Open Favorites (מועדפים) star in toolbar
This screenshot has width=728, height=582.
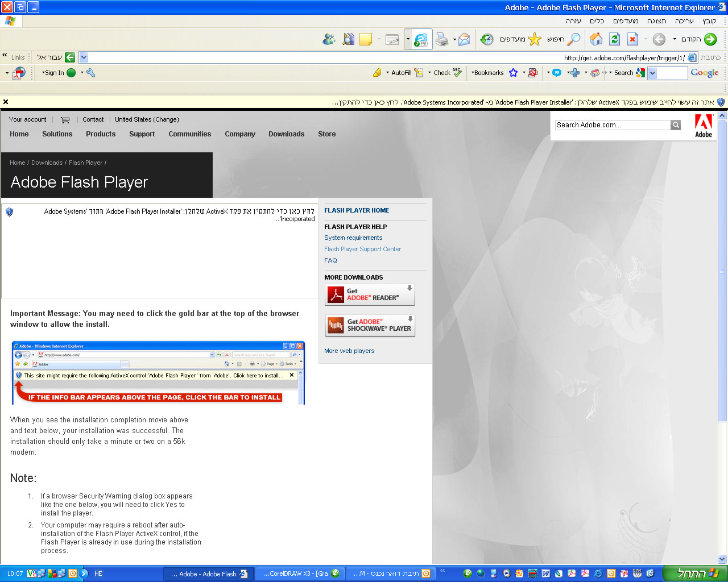pos(535,39)
